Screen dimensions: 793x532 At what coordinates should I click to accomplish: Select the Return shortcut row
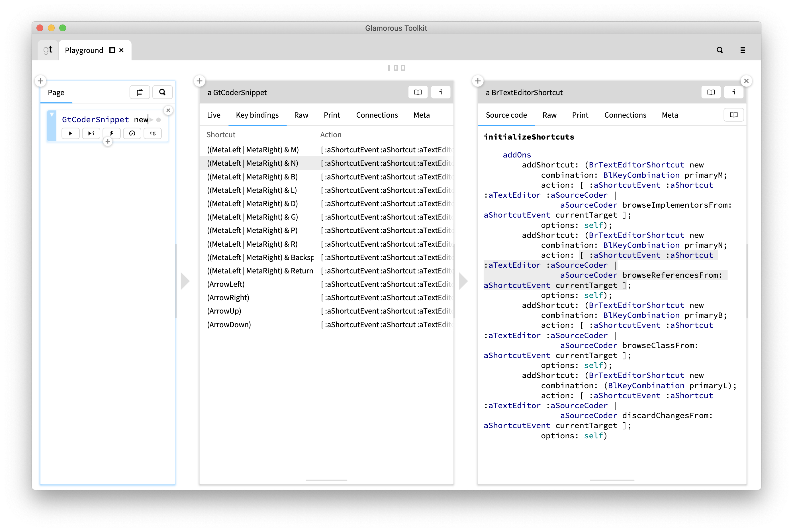click(326, 271)
